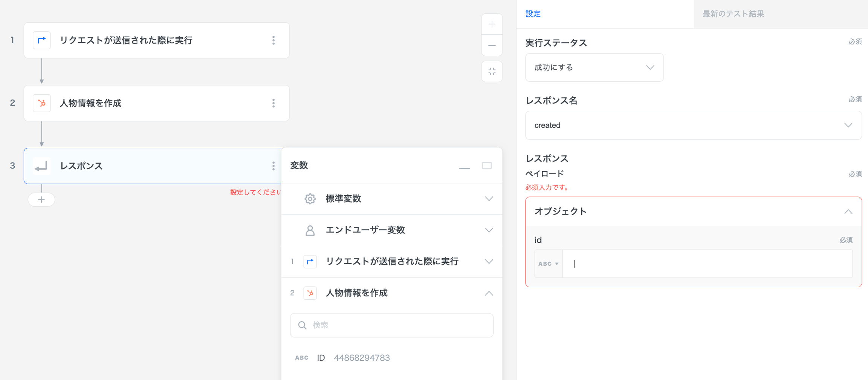Image resolution: width=868 pixels, height=380 pixels.
Task: Click the zoom out minus icon on canvas
Action: (x=492, y=46)
